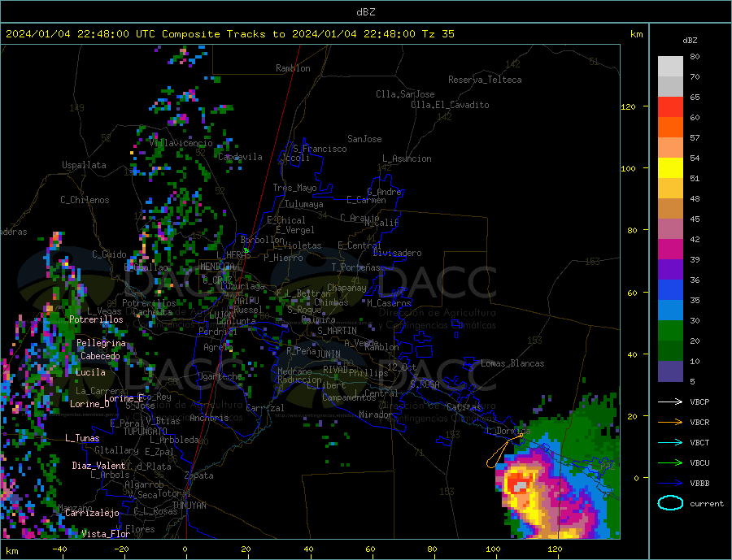Pick the bright yellow 54 dBZ swatch
732x560 pixels.
(670, 167)
